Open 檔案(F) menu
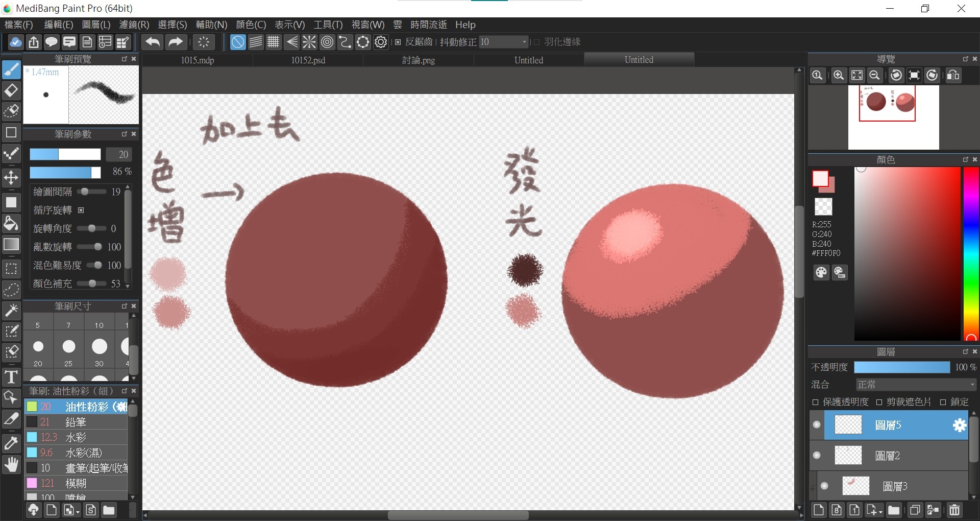This screenshot has width=980, height=521. point(19,25)
